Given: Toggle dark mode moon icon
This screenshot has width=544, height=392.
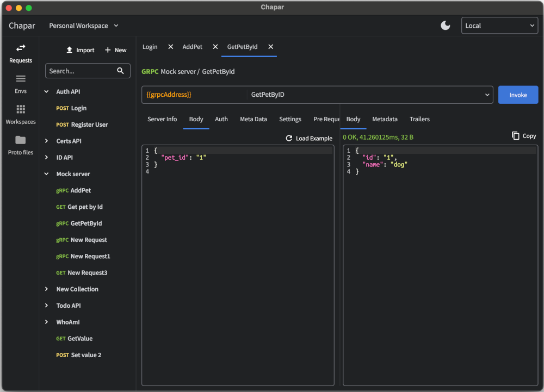Looking at the screenshot, I should (446, 26).
